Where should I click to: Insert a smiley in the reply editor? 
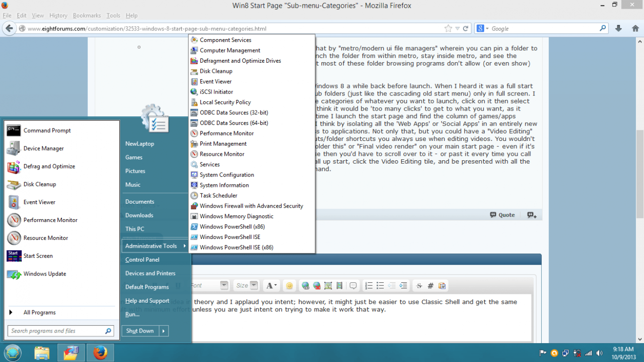(289, 286)
